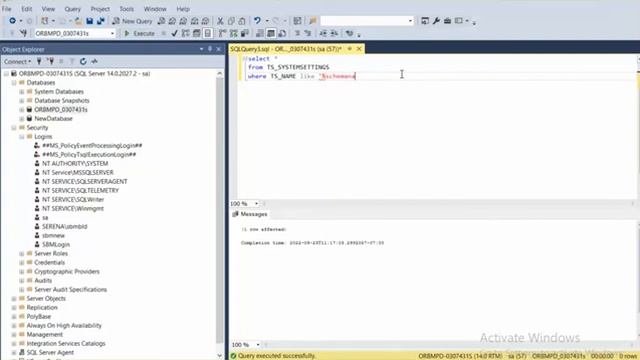
Task: Click Results to File icon
Action: pyautogui.click(x=282, y=33)
